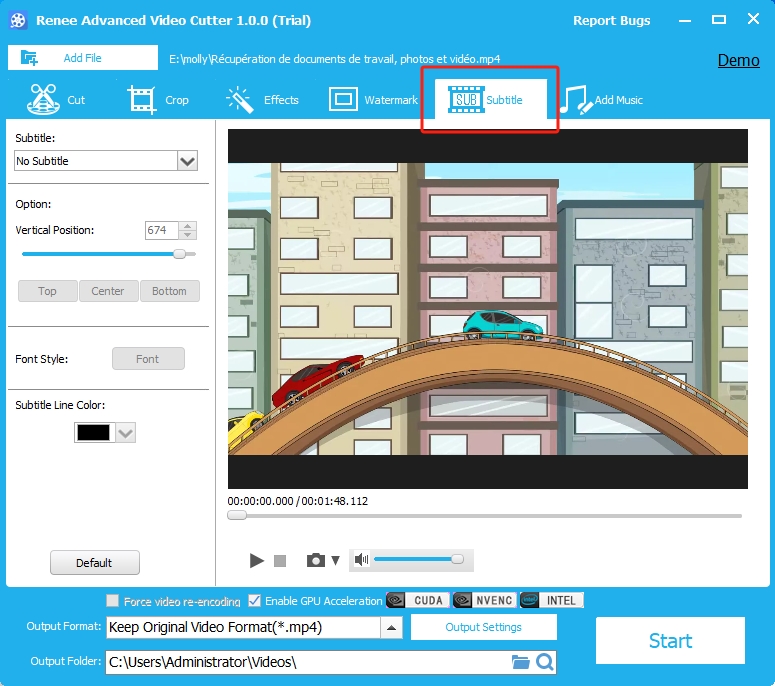Click the magnifier icon beside output folder
Viewport: 775px width, 686px height.
tap(544, 662)
